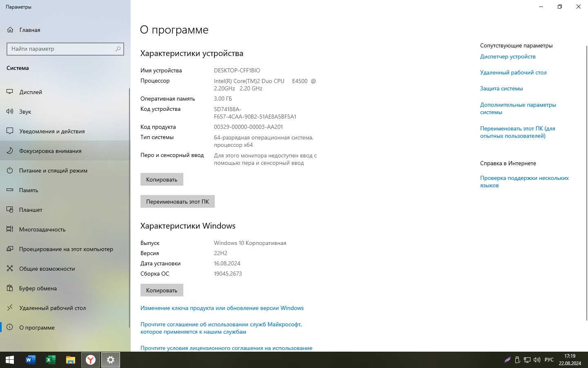Screen dimensions: 588x368
Task: Open Фокусировка внимания moon icon
Action: click(10, 151)
